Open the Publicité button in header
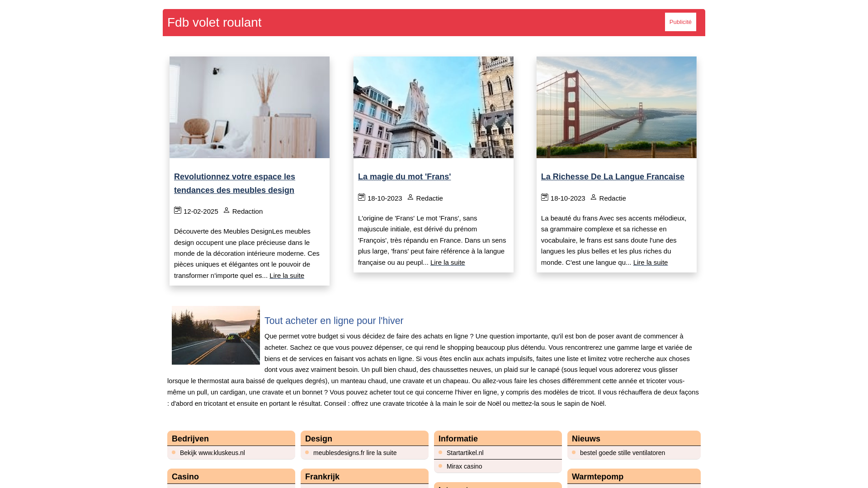The width and height of the screenshot is (868, 488). (680, 22)
